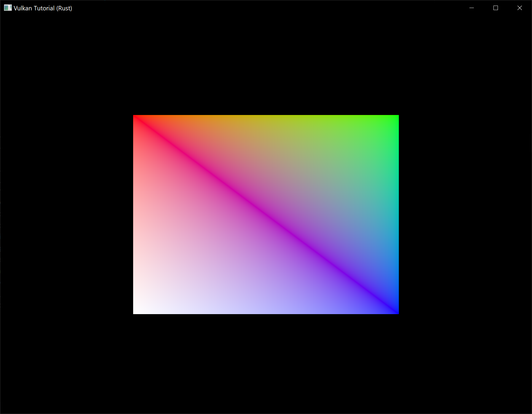Minimize the Vulkan Tutorial window

[472, 8]
